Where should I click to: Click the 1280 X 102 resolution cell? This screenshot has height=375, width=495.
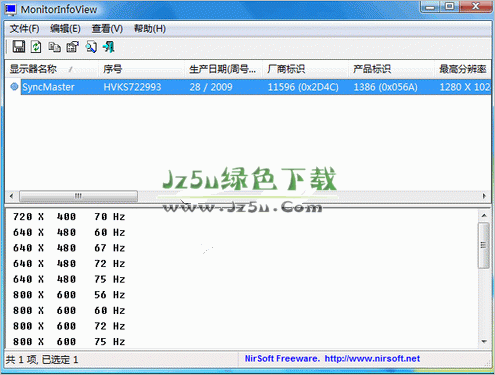point(465,87)
